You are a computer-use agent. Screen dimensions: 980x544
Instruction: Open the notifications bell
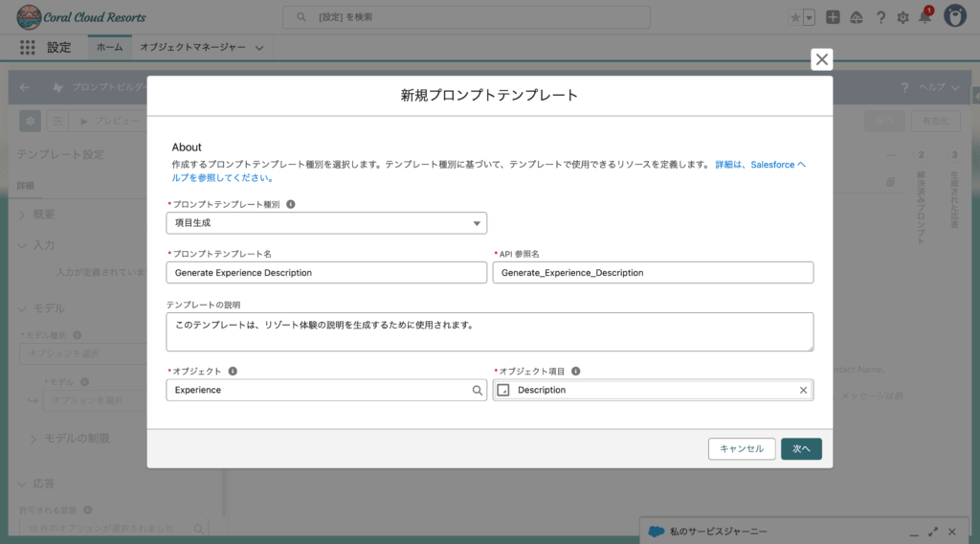(924, 17)
